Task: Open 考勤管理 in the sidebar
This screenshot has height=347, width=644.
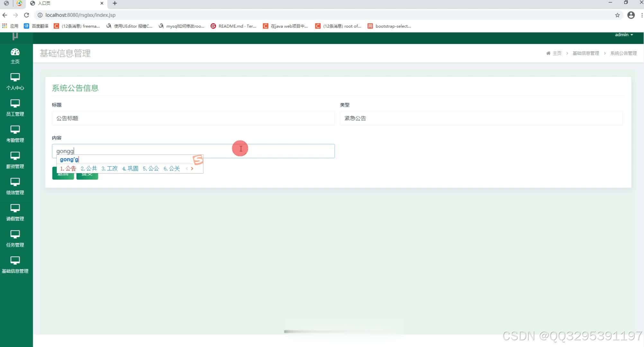Action: tap(15, 134)
